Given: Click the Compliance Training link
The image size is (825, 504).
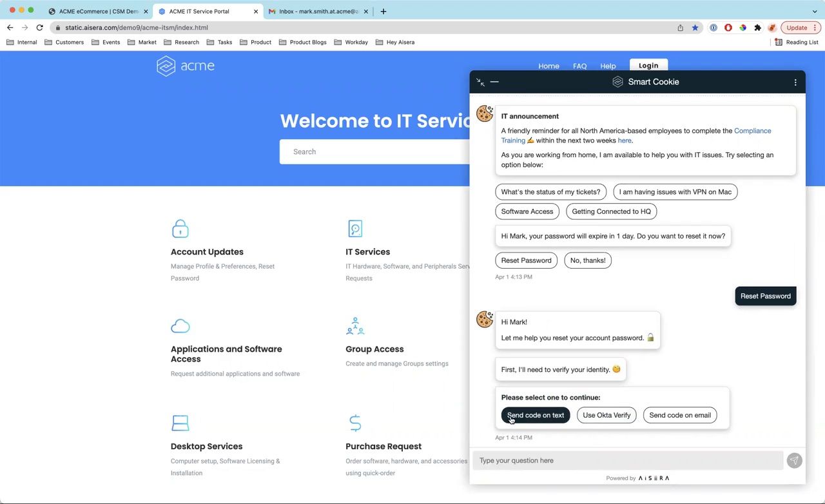Looking at the screenshot, I should click(752, 130).
